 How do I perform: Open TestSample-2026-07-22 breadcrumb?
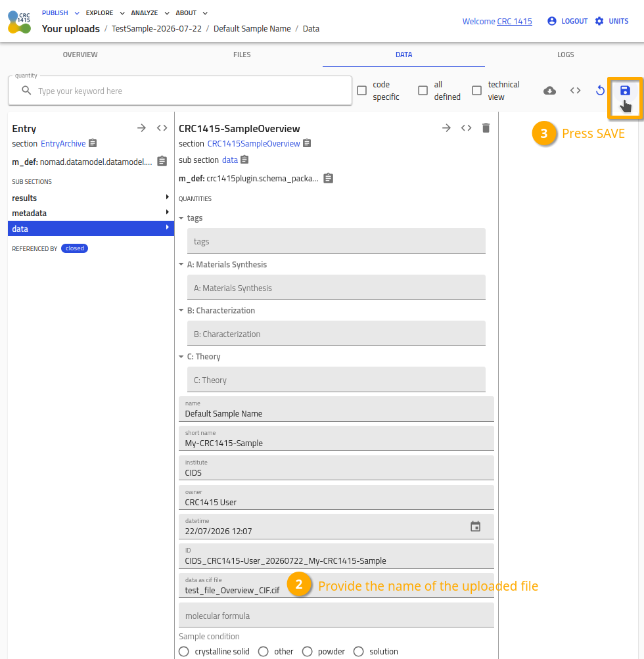point(156,28)
